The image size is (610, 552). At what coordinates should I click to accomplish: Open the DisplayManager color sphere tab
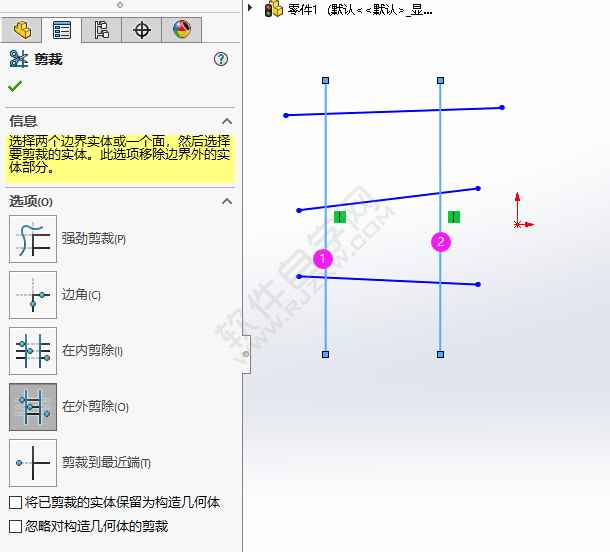point(182,30)
